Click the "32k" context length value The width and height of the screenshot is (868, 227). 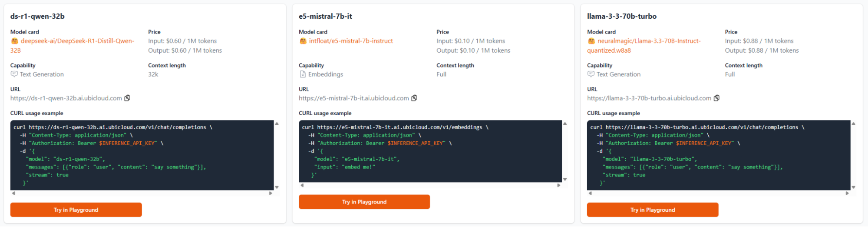pos(153,74)
